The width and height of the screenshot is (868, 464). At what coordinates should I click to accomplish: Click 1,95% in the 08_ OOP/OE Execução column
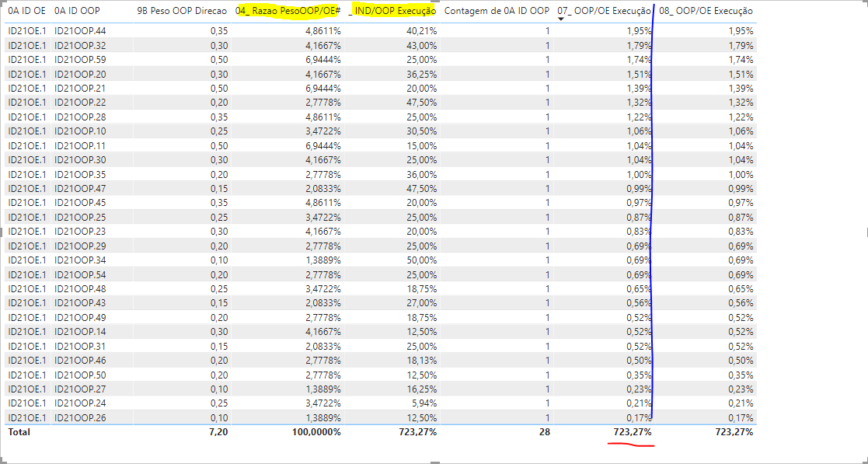(741, 31)
